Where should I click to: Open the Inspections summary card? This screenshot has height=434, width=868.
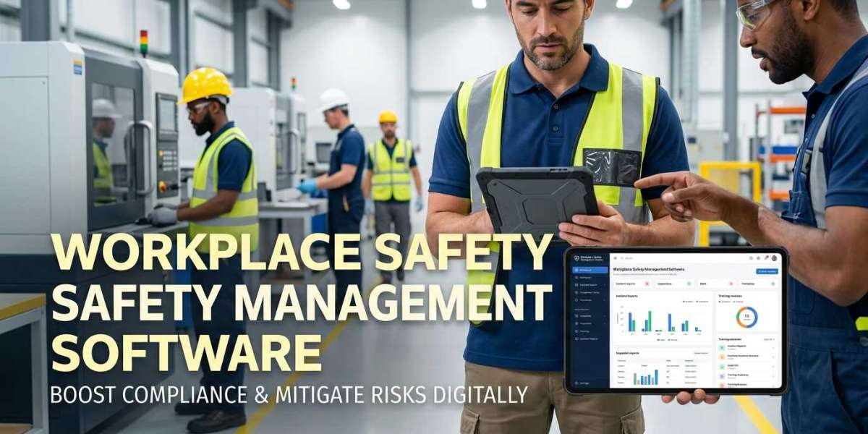[674, 284]
